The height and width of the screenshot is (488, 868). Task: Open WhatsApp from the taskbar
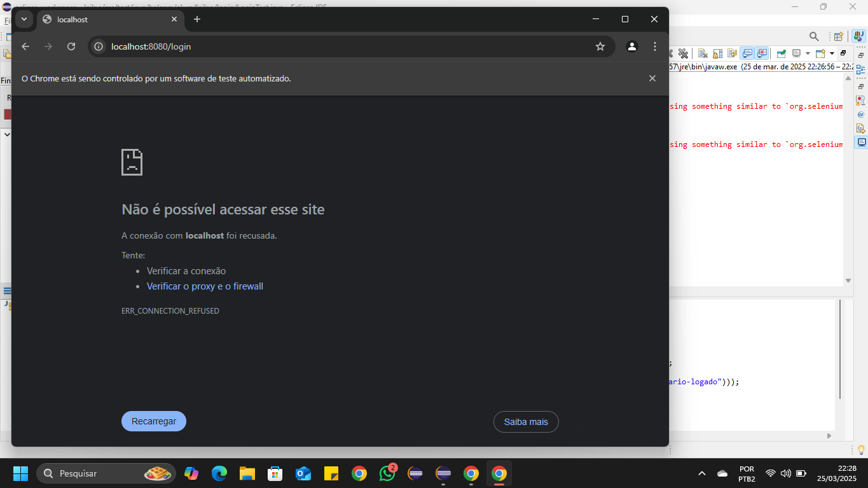click(x=387, y=473)
